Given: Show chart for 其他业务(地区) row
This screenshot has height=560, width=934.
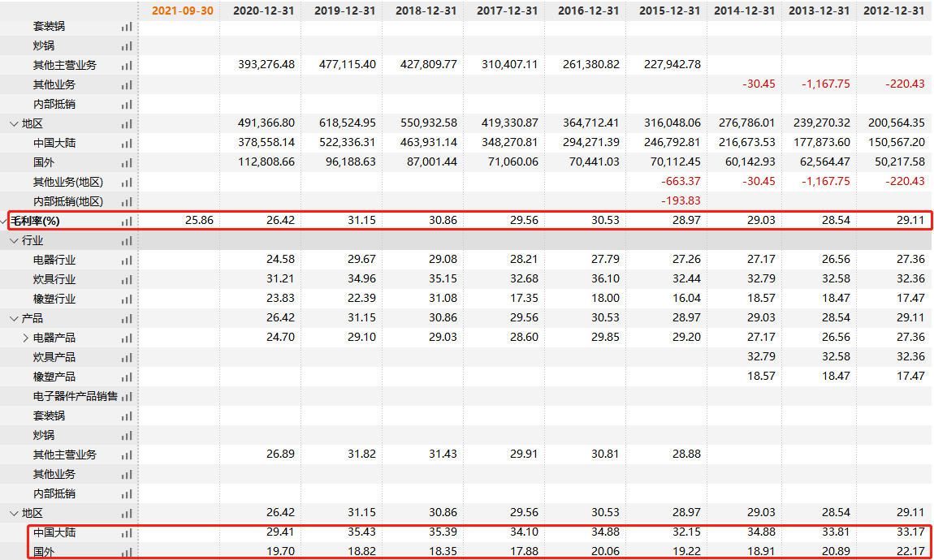Looking at the screenshot, I should click(x=127, y=182).
